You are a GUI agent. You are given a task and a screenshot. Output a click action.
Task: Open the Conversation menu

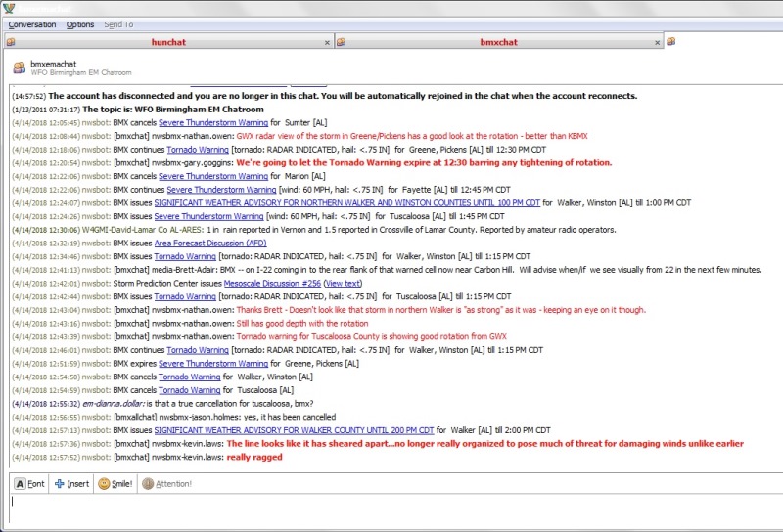click(x=31, y=24)
